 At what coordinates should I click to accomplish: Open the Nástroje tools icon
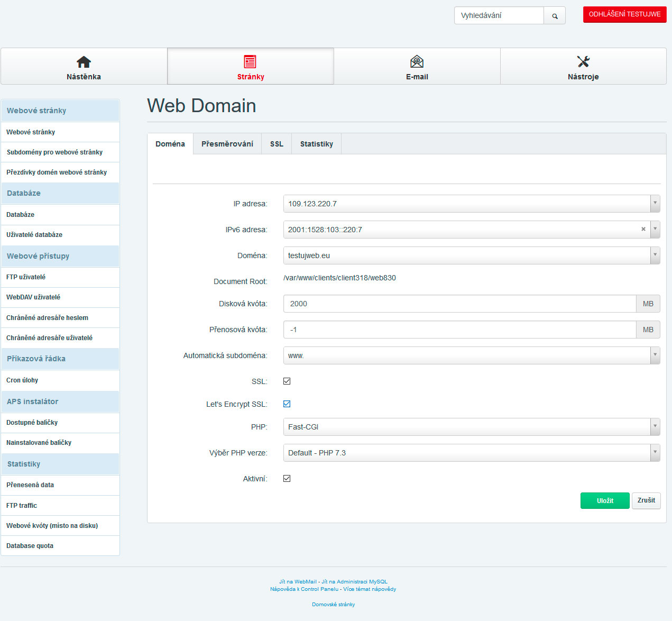point(583,62)
